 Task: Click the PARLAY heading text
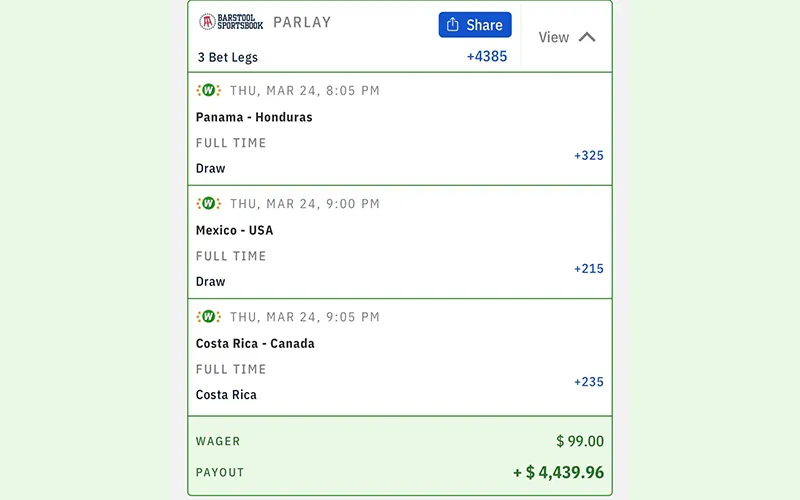click(x=302, y=22)
